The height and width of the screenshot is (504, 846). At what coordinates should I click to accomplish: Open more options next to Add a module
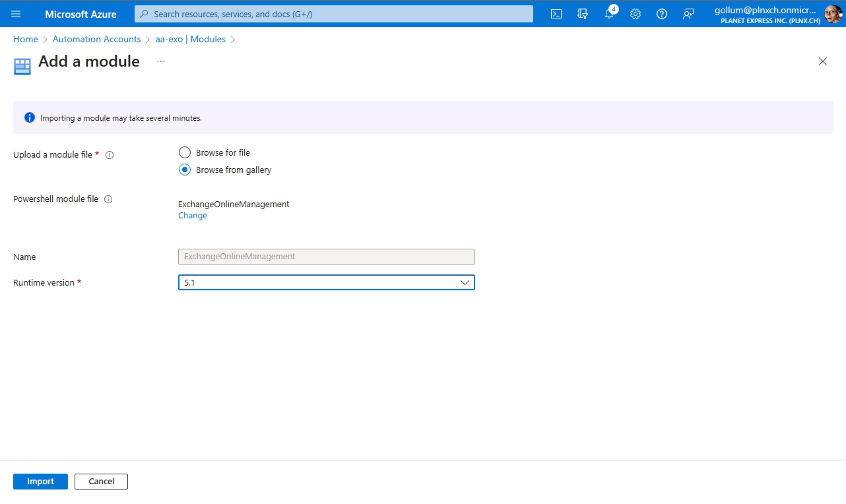pos(160,61)
